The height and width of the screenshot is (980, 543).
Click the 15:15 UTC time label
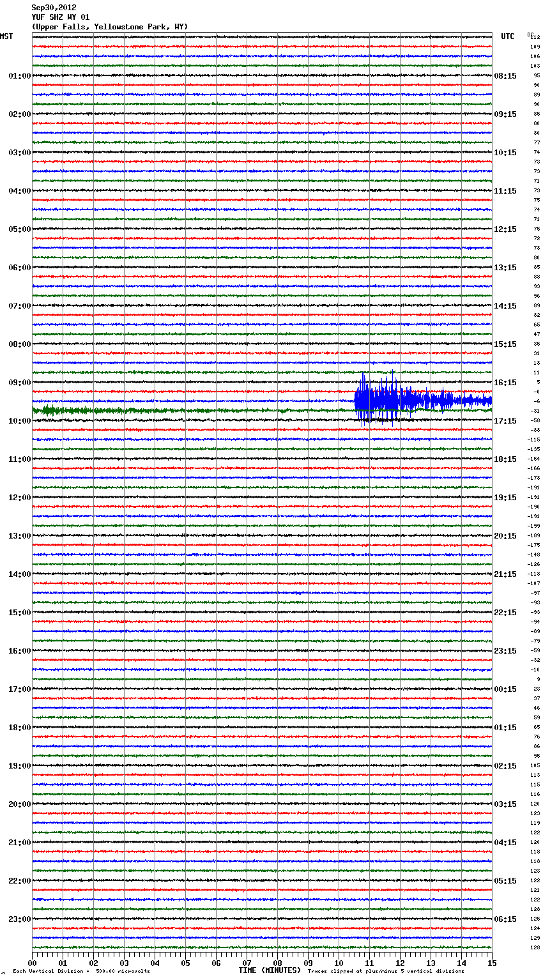[x=505, y=344]
